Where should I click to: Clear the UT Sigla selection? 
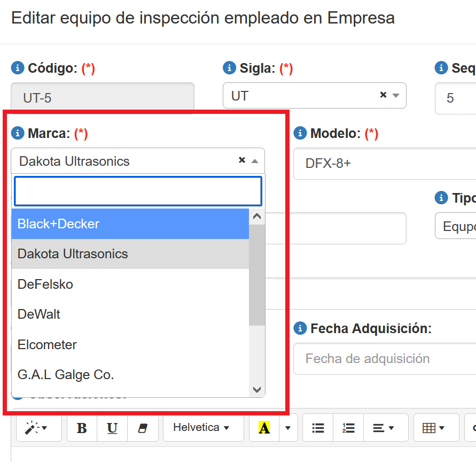tap(383, 95)
